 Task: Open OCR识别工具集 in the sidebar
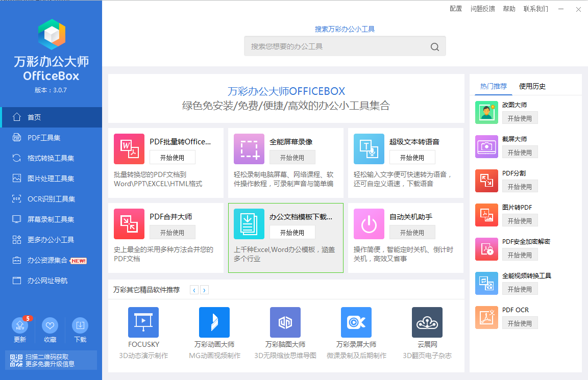click(x=51, y=199)
